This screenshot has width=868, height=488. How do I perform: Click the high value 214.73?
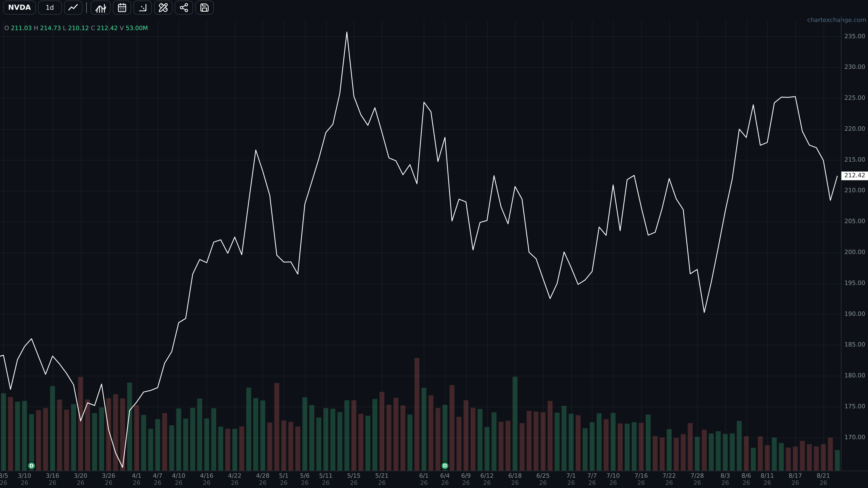50,28
